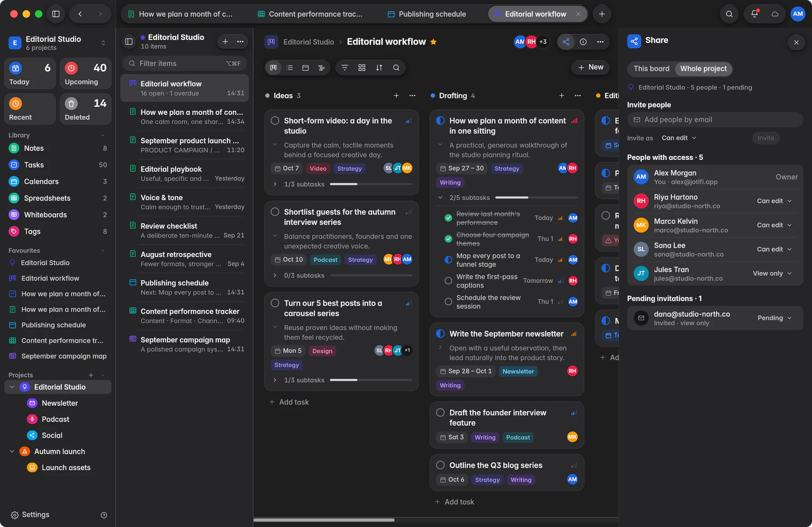
Task: Collapse 2/5 subtasks on month of content card
Action: 440,197
